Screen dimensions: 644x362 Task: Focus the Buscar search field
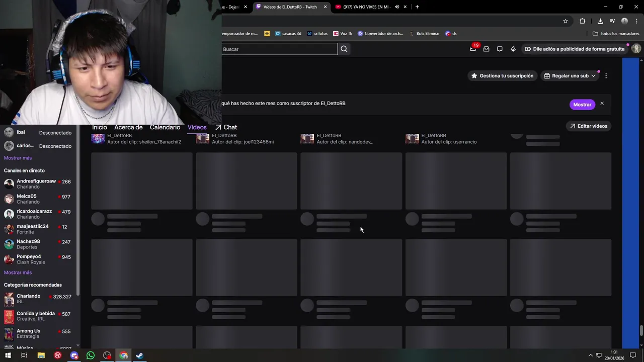[x=279, y=49]
